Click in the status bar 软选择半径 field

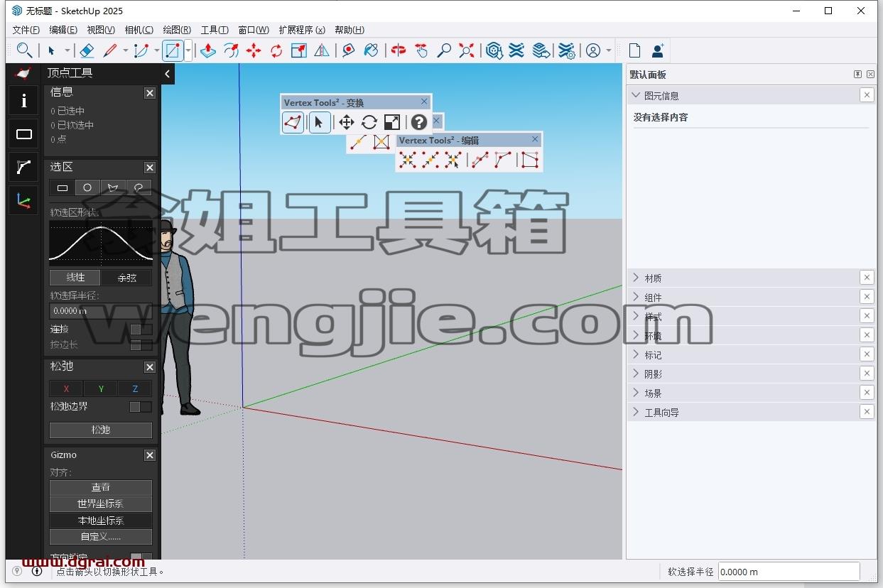pos(789,572)
